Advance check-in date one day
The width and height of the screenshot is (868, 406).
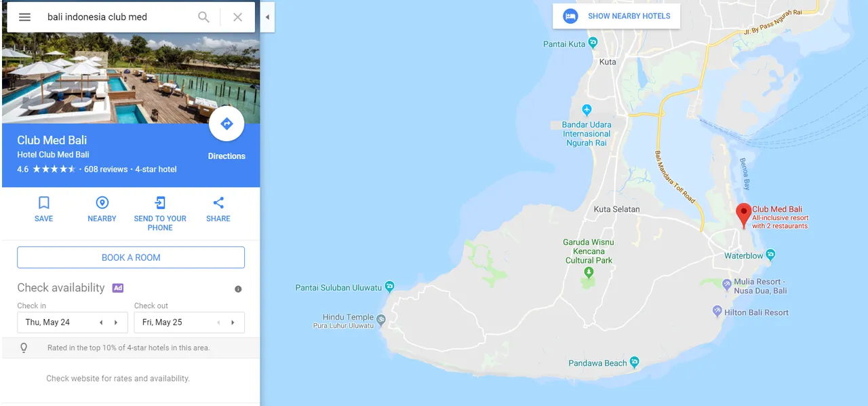click(x=116, y=322)
